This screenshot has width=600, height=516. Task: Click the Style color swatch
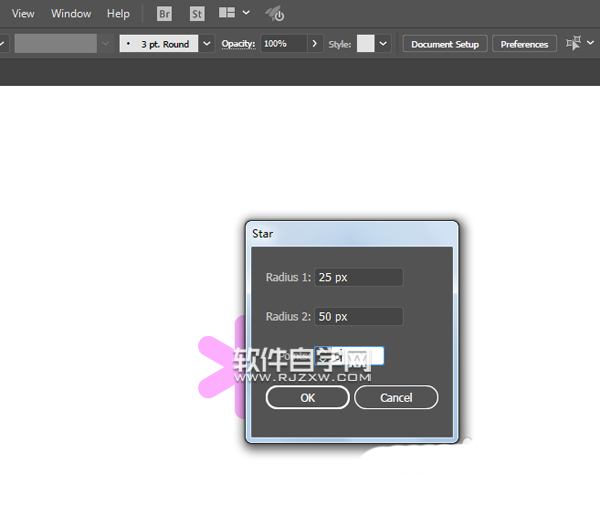coord(365,44)
